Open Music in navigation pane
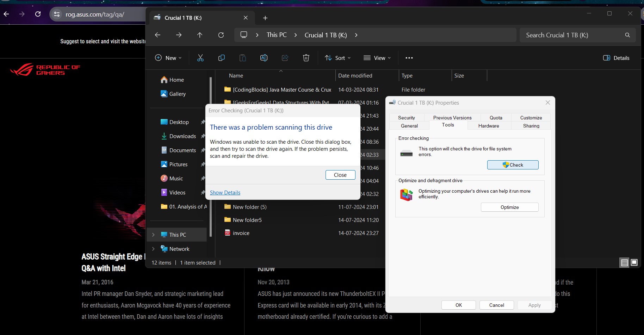 click(176, 179)
